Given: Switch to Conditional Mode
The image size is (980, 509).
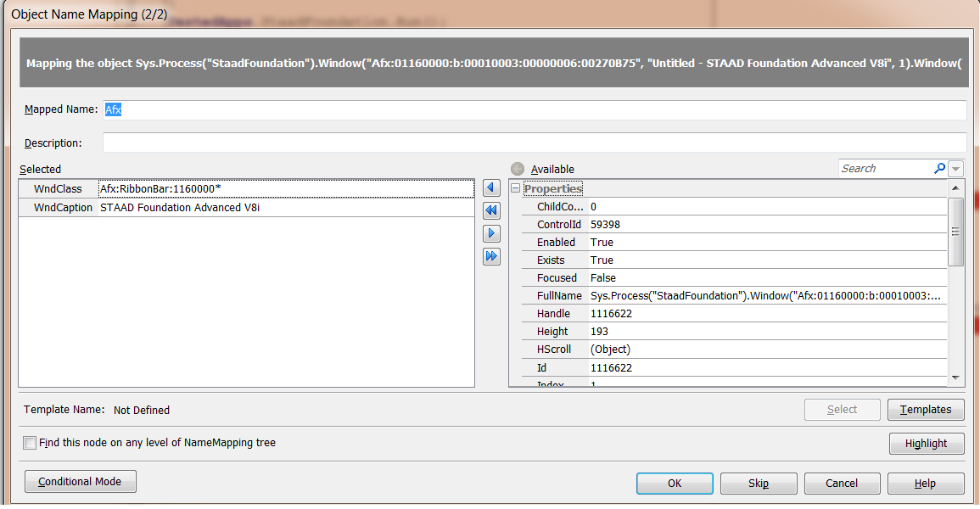Looking at the screenshot, I should point(80,482).
